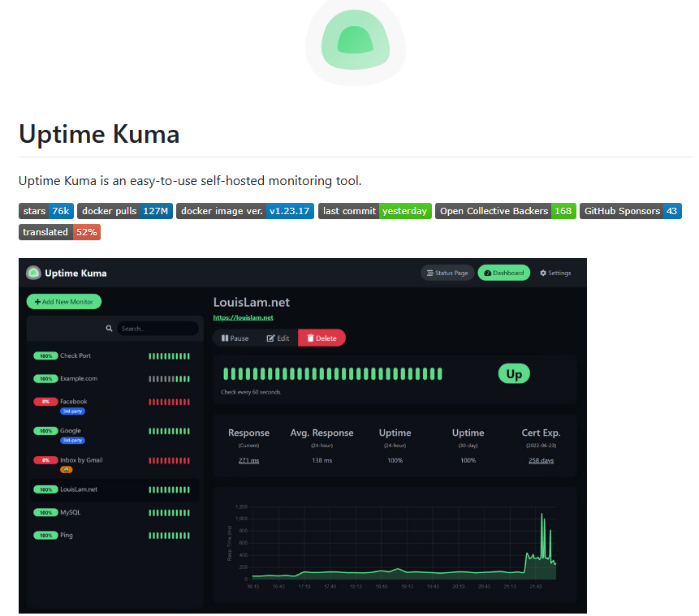Open the translated 52% badge
Screen dimensions: 699x616
pos(60,232)
